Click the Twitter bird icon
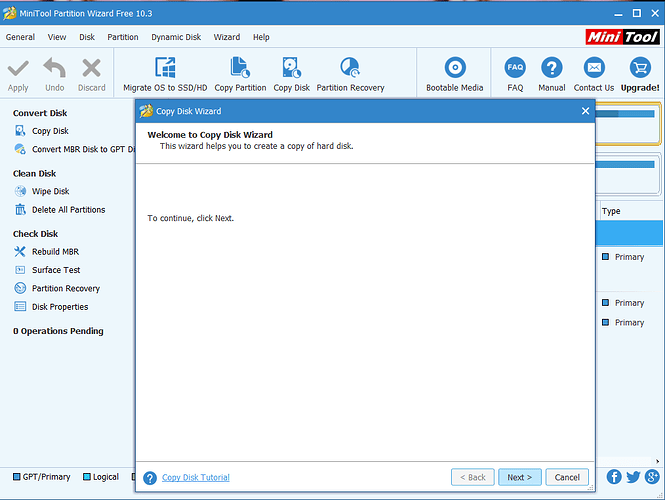 633,477
